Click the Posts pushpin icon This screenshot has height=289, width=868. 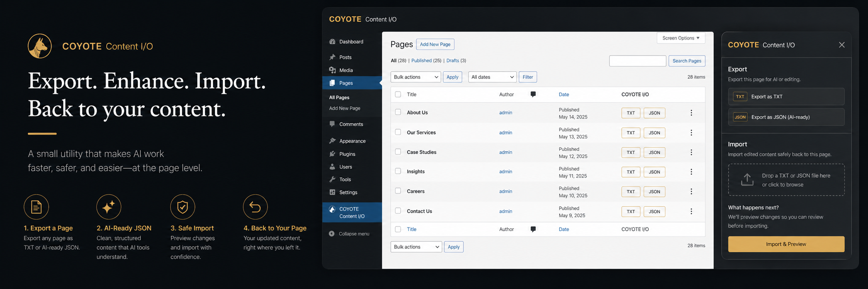click(332, 57)
